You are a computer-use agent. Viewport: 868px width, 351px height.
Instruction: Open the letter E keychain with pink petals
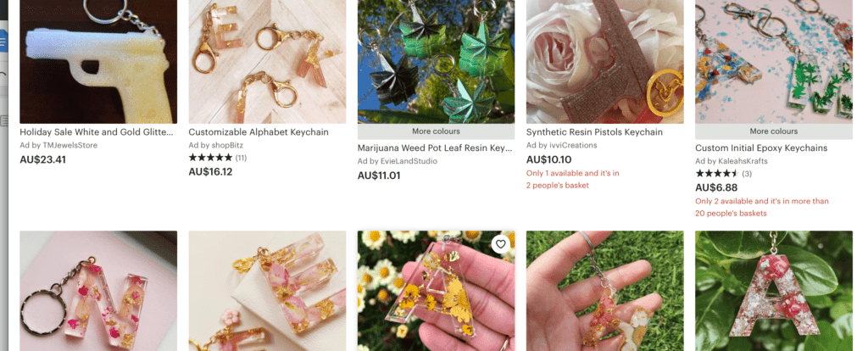coord(267,291)
